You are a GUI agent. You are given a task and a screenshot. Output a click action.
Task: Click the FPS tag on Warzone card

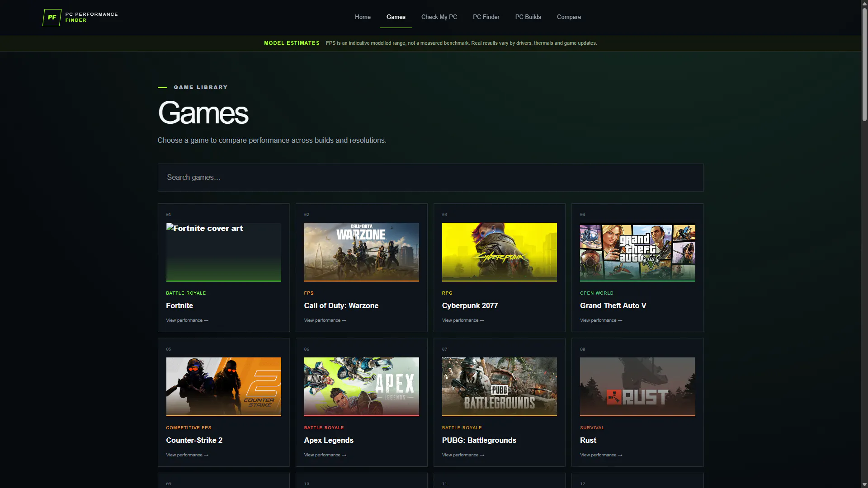tap(309, 293)
